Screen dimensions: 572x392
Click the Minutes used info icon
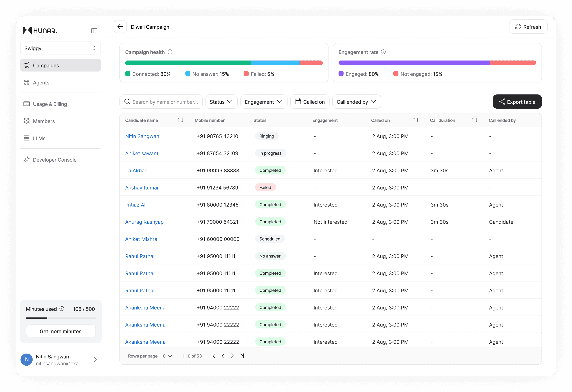tap(62, 309)
